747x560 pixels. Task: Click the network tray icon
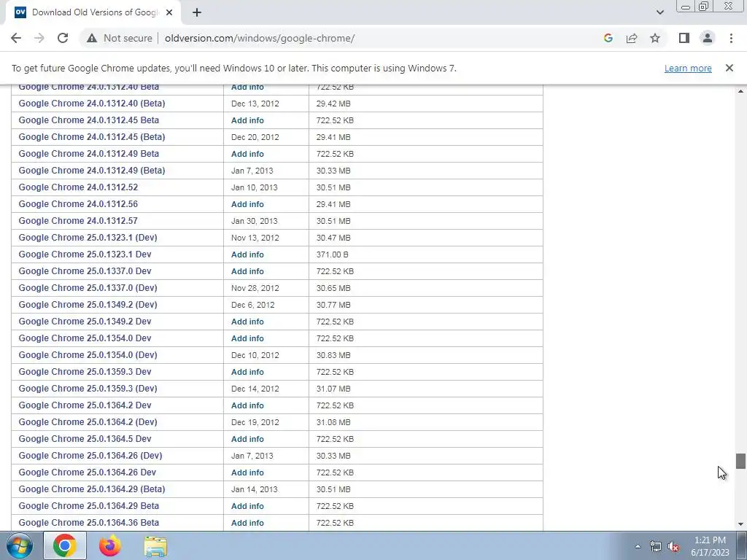[656, 547]
